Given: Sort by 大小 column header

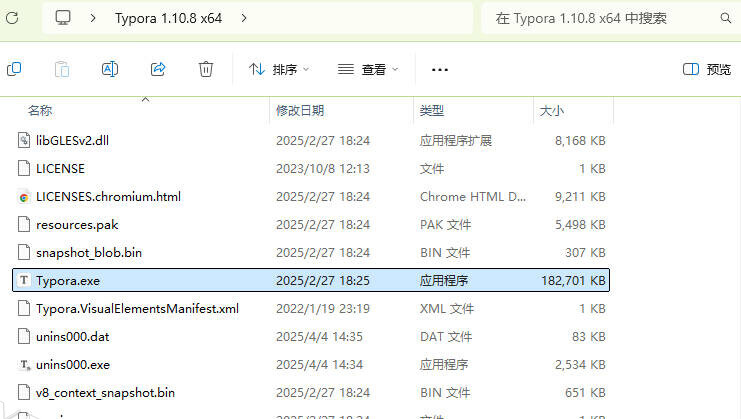Looking at the screenshot, I should (551, 111).
